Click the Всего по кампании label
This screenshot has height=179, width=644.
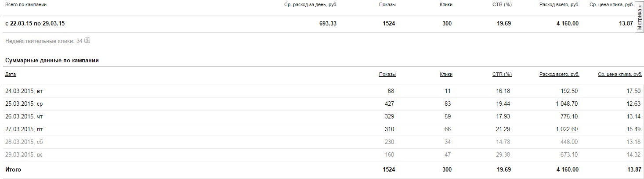click(26, 4)
